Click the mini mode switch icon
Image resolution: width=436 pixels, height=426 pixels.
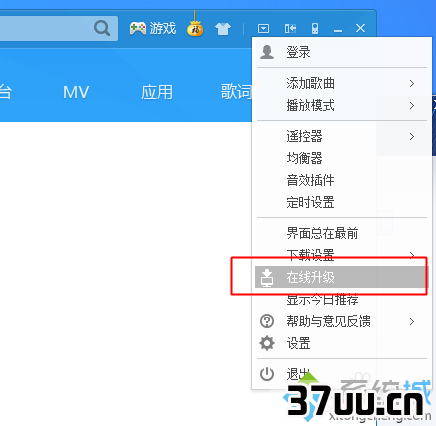click(x=290, y=28)
